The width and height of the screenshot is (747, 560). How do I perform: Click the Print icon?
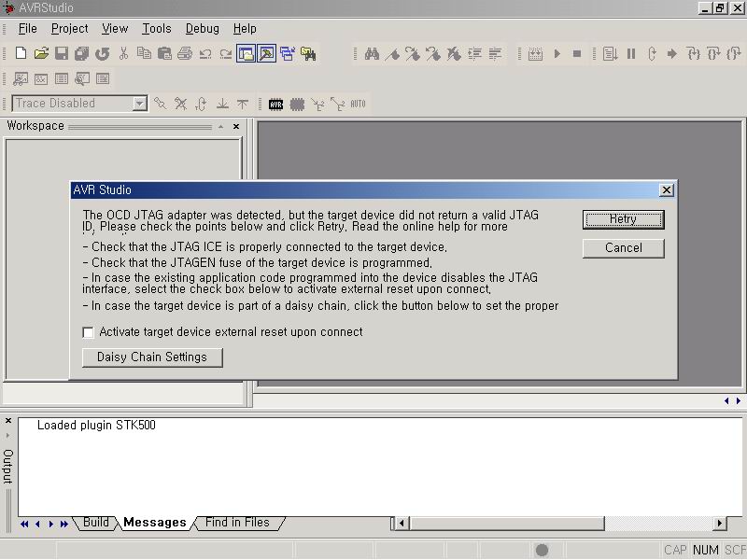(x=185, y=53)
